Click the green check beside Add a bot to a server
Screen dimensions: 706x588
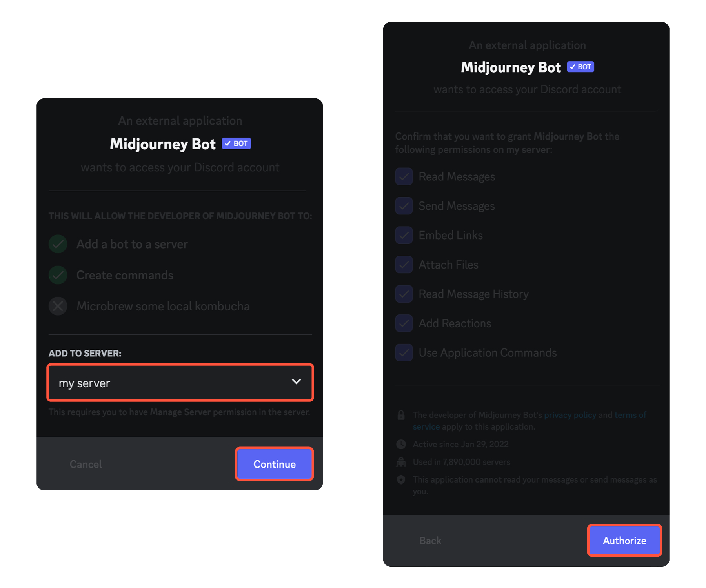(58, 244)
